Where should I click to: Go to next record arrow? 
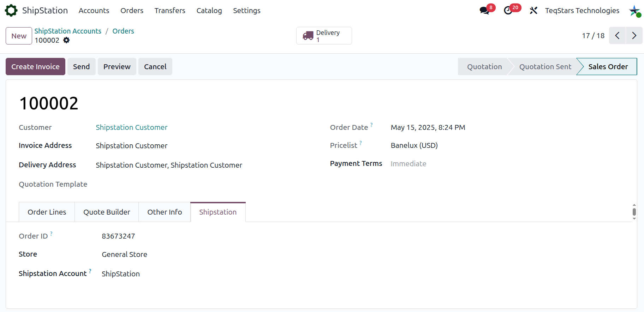(x=634, y=36)
